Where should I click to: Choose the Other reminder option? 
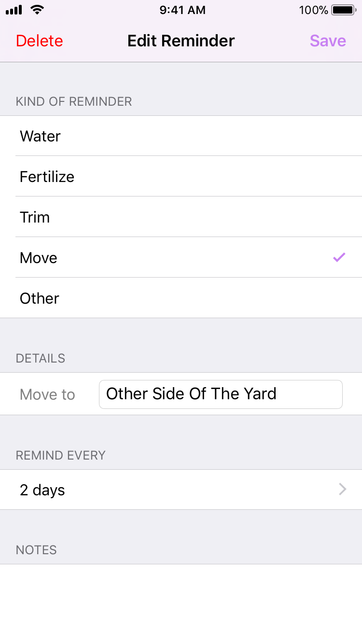point(181,298)
